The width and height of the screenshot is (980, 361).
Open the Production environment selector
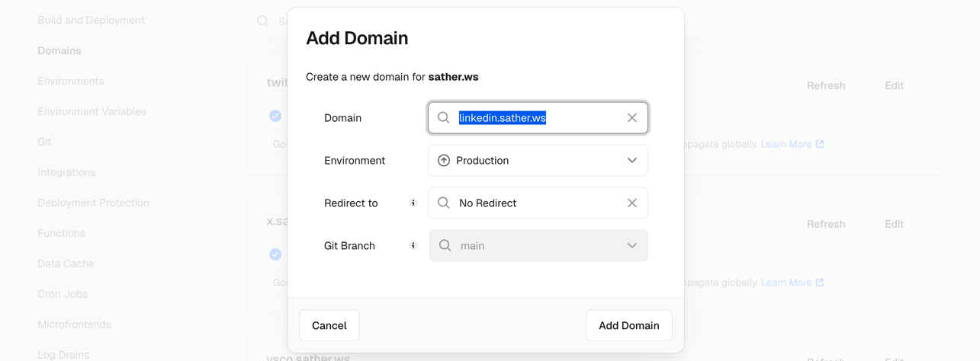tap(538, 161)
